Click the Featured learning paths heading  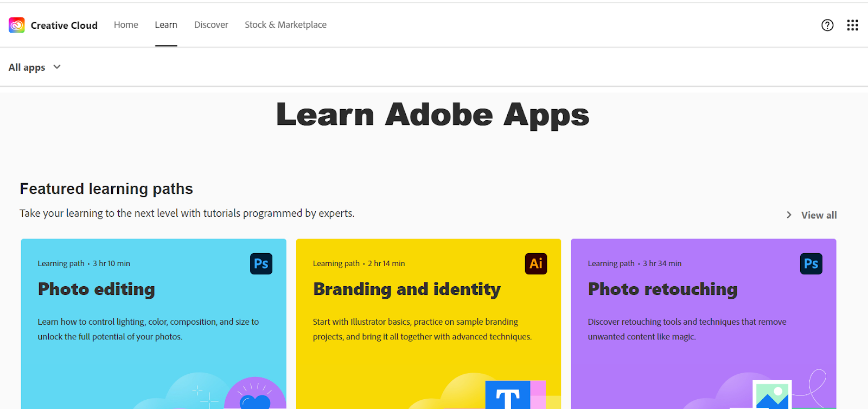point(106,188)
